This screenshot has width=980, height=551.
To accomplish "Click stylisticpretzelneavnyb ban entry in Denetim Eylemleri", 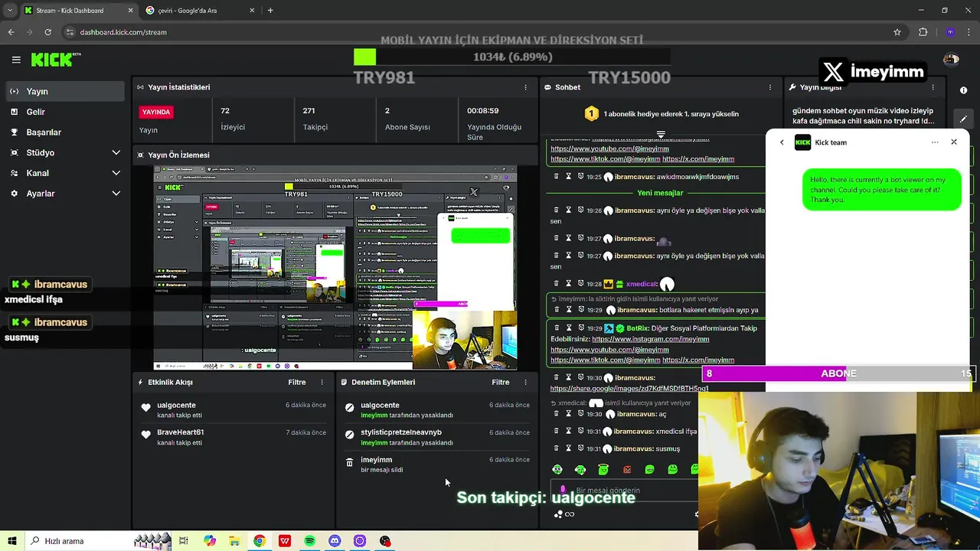I will (x=437, y=437).
